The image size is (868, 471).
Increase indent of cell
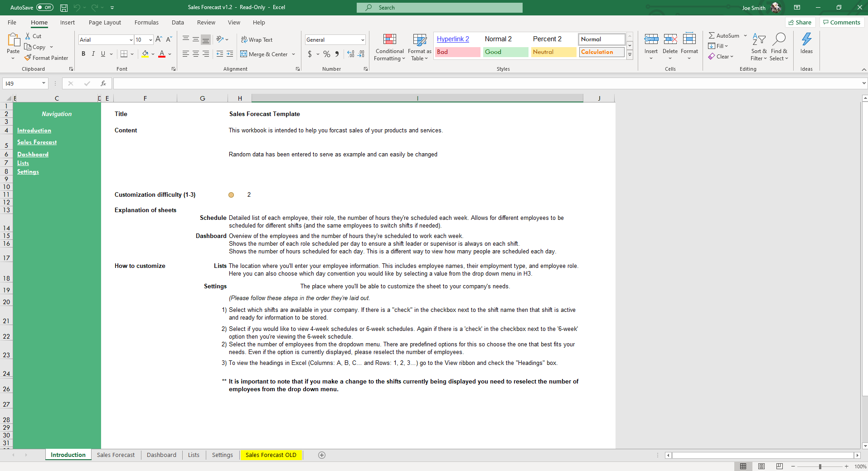(230, 54)
